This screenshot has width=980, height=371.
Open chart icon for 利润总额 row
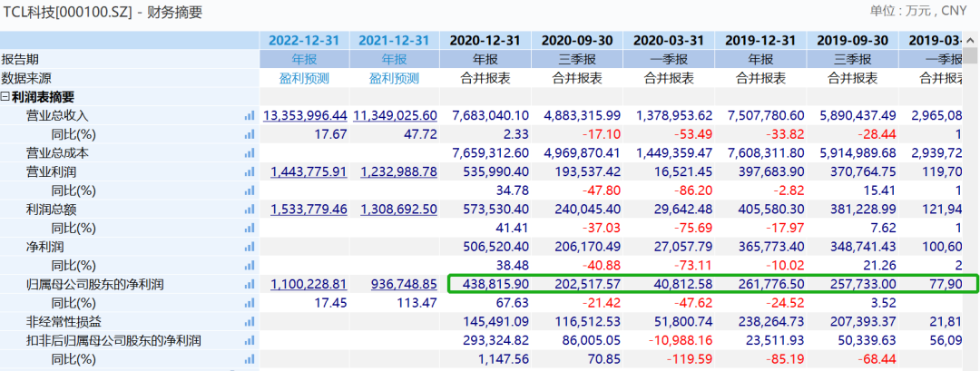click(x=250, y=210)
